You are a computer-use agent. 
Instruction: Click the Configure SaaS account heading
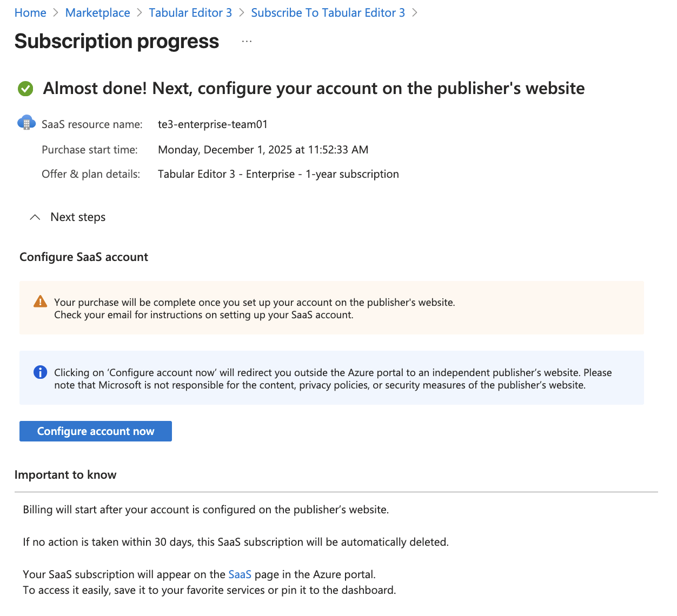coord(84,257)
